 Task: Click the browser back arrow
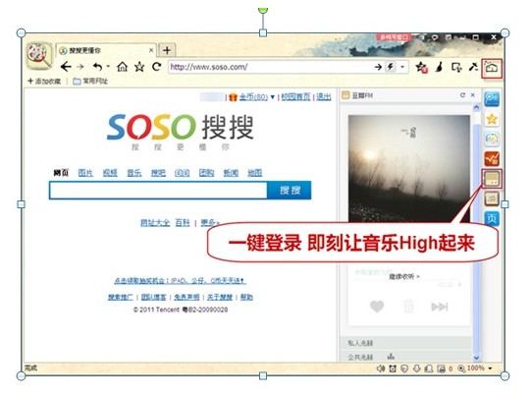click(66, 67)
